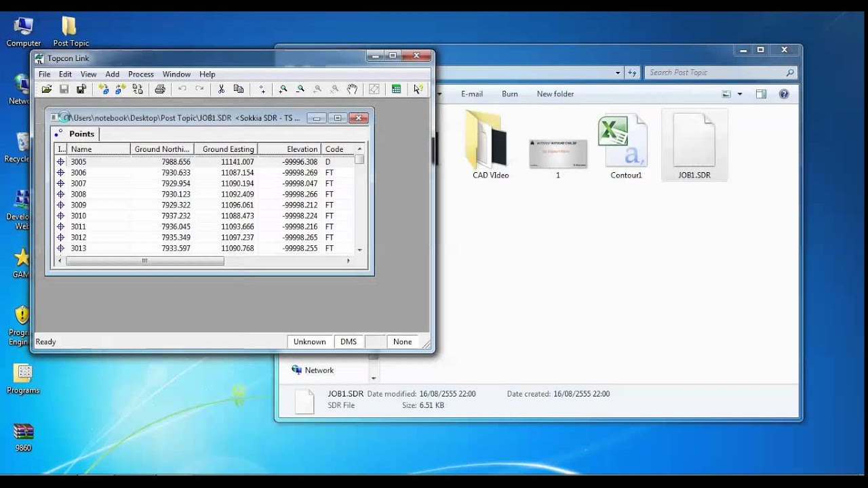868x488 pixels.
Task: Open the File menu in Topcon Link
Action: (x=44, y=74)
